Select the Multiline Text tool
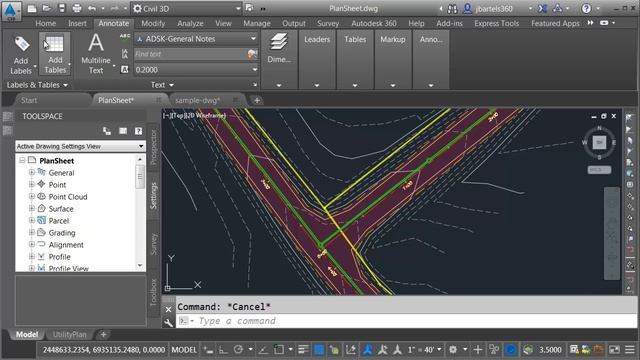Image resolution: width=640 pixels, height=360 pixels. pyautogui.click(x=96, y=54)
